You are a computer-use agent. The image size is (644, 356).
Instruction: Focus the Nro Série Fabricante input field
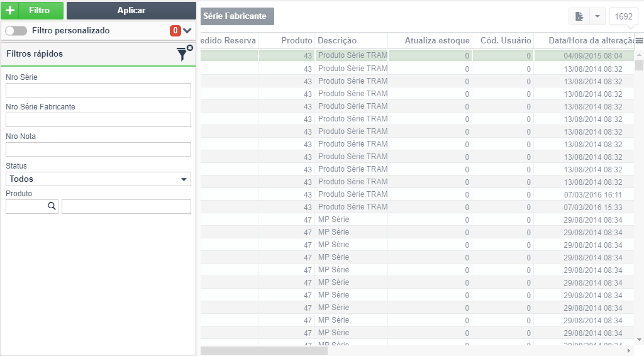pos(98,120)
